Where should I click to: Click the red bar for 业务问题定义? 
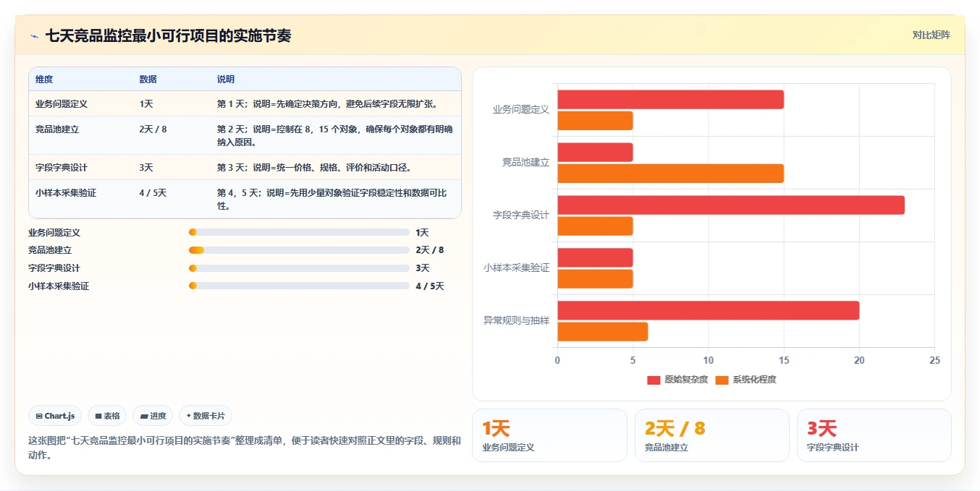pyautogui.click(x=670, y=100)
